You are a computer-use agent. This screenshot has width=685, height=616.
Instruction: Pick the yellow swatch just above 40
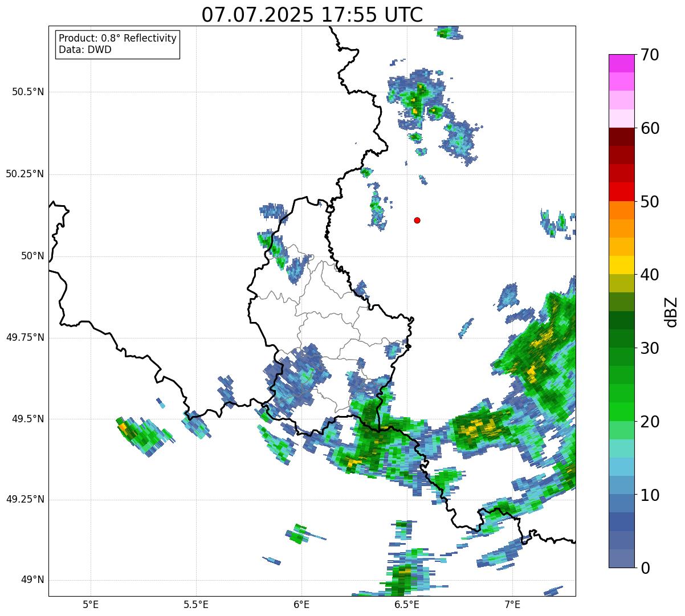(x=621, y=266)
